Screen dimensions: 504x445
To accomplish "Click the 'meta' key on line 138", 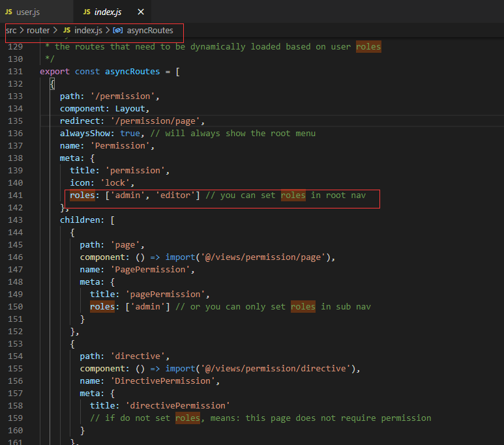I will pyautogui.click(x=70, y=158).
